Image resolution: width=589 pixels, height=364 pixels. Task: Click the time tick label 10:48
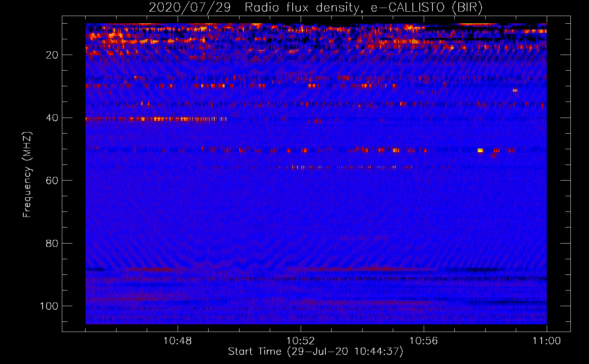coord(178,341)
